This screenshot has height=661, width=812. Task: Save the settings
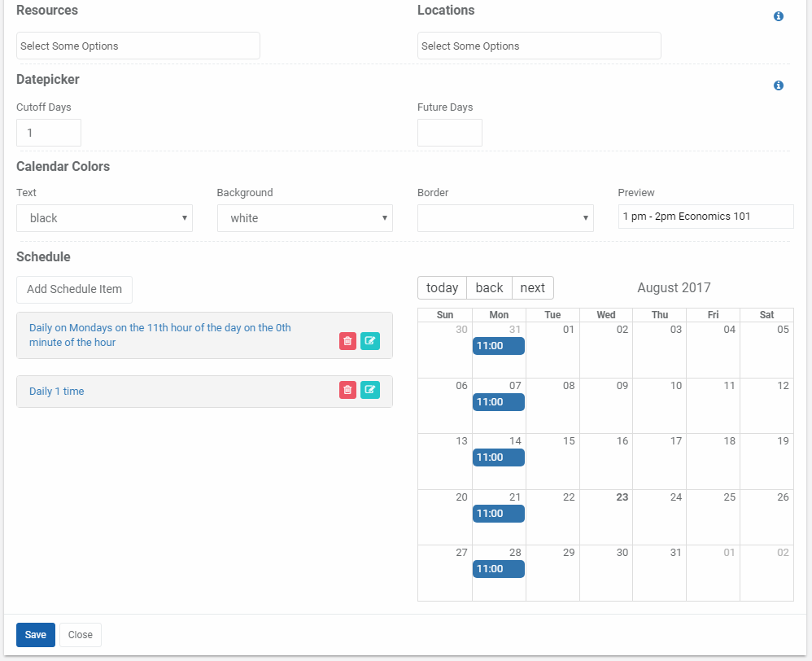point(36,635)
